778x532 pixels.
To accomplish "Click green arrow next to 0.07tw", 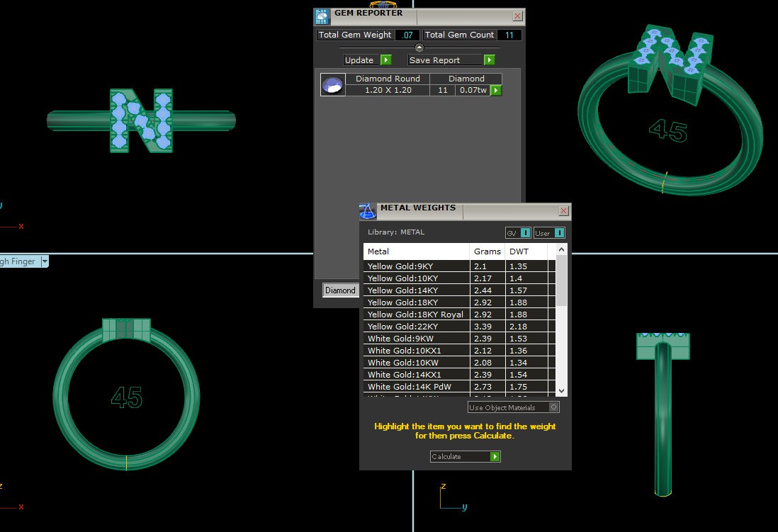I will point(496,90).
